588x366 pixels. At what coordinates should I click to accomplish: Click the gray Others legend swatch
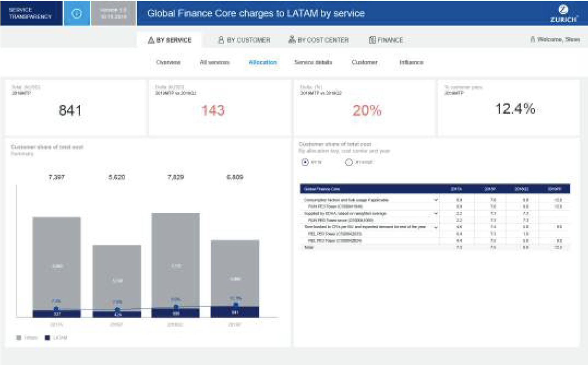click(19, 338)
